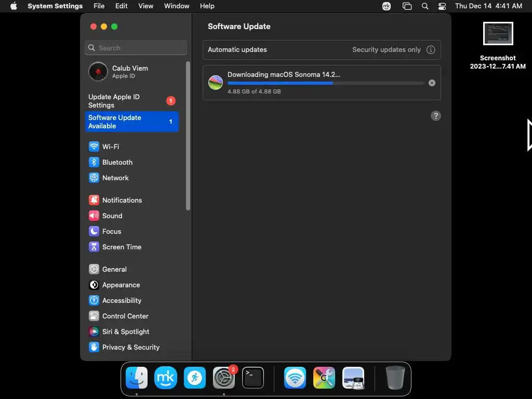Click 4.88 GB of 4.88 GB text
This screenshot has height=399, width=532.
[254, 91]
